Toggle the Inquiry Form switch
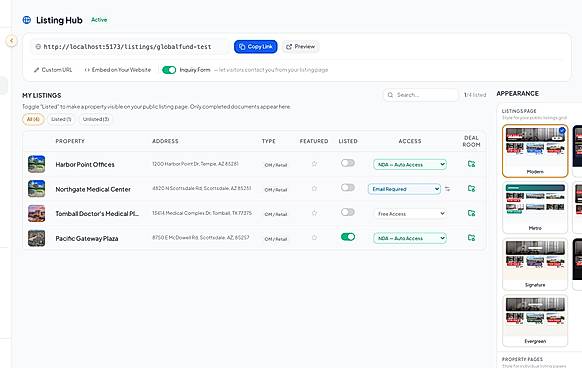582x368 pixels. 169,70
